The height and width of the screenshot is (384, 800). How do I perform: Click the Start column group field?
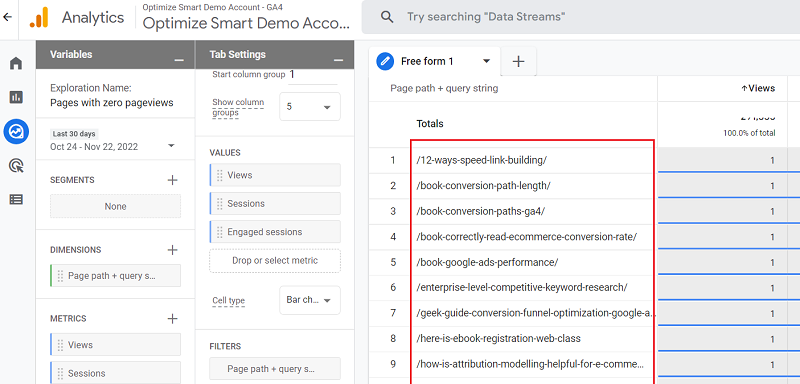coord(313,74)
